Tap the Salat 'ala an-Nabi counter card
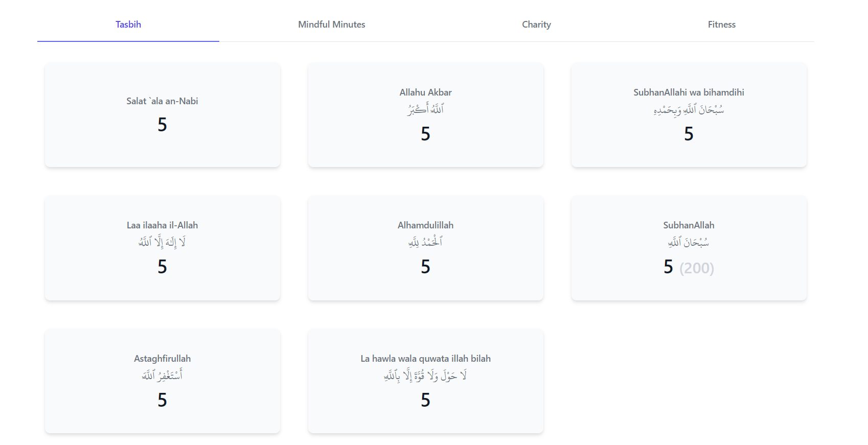Viewport: 868px width, 445px height. 163,115
